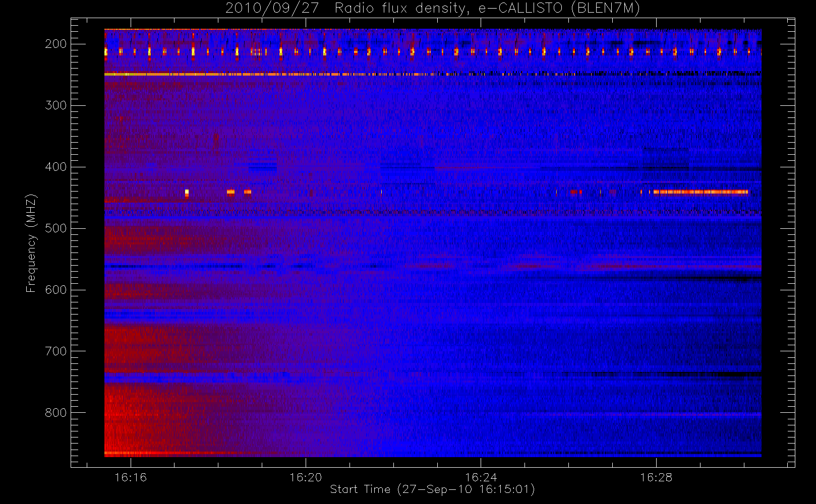This screenshot has height=504, width=816.
Task: Click the 600 frequency tick label
Action: pyautogui.click(x=56, y=290)
